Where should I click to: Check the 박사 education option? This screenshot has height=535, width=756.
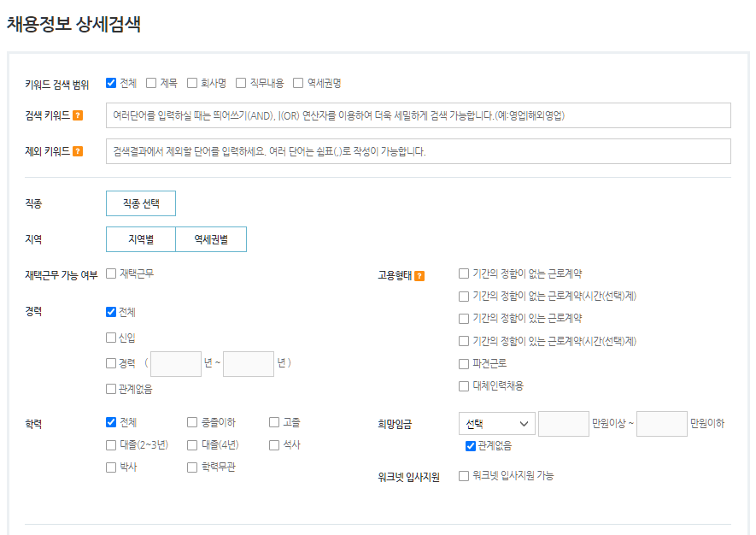[111, 467]
